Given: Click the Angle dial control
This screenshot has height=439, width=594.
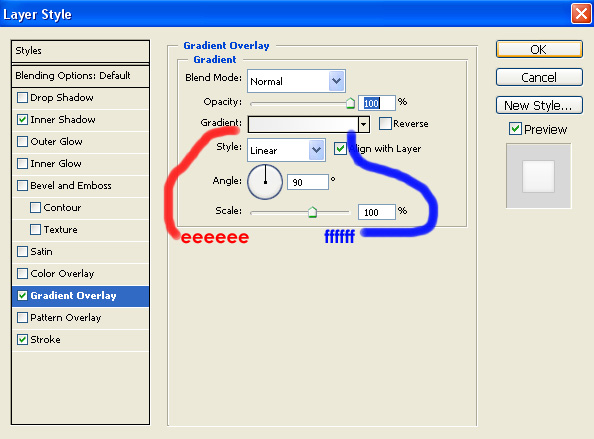Looking at the screenshot, I should click(265, 182).
